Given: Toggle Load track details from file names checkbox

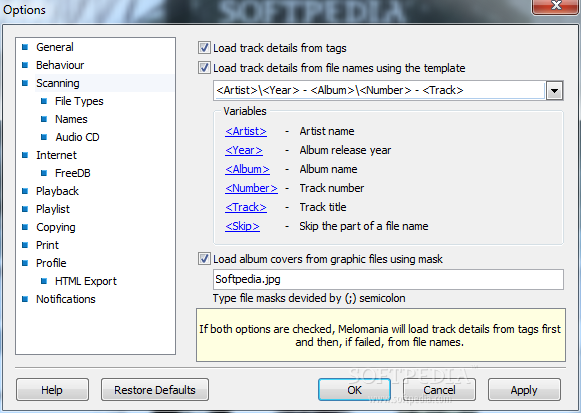Looking at the screenshot, I should tap(204, 68).
